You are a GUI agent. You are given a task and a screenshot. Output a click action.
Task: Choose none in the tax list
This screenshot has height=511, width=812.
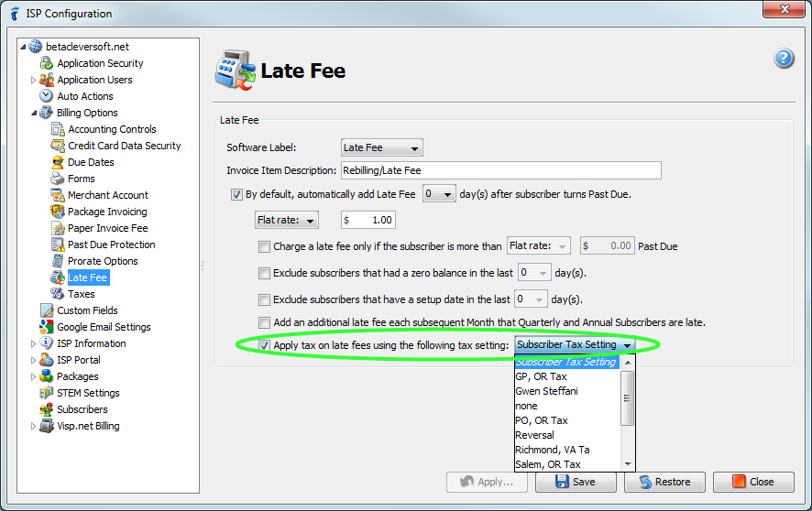[567, 406]
